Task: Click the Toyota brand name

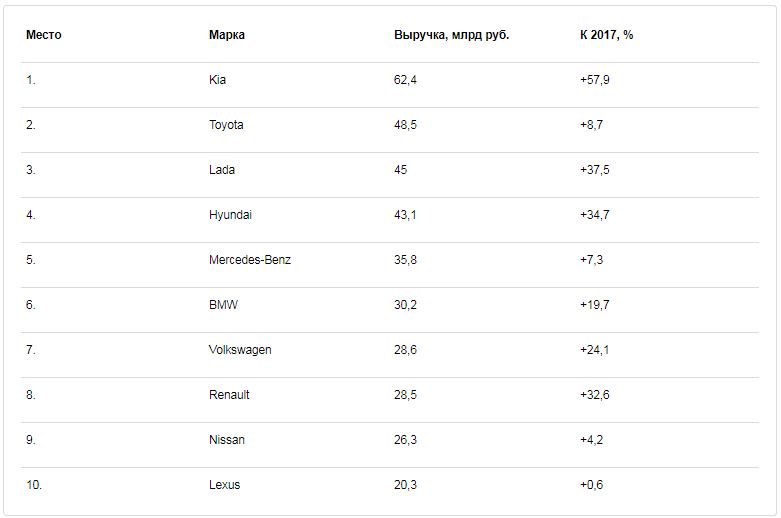Action: click(226, 125)
